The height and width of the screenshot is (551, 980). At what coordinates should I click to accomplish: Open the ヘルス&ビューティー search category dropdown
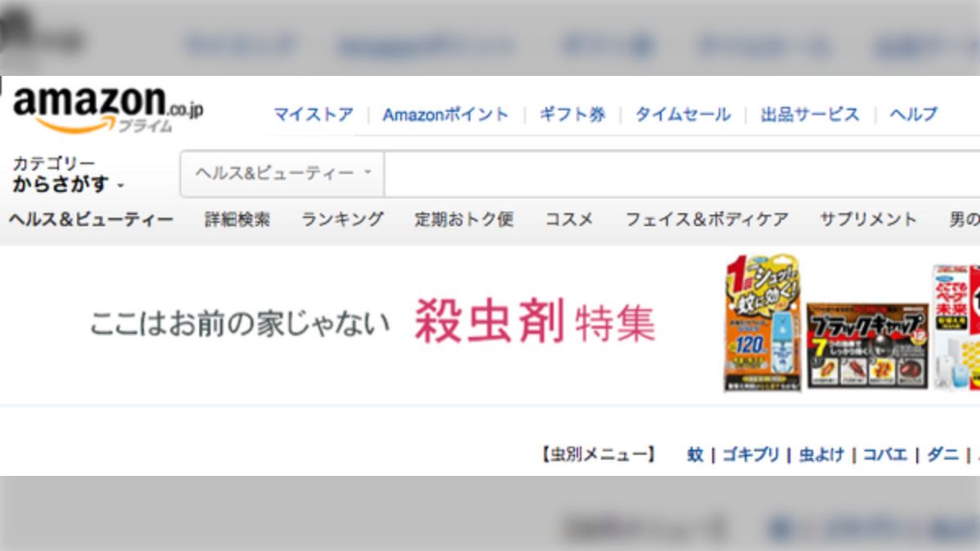point(283,173)
